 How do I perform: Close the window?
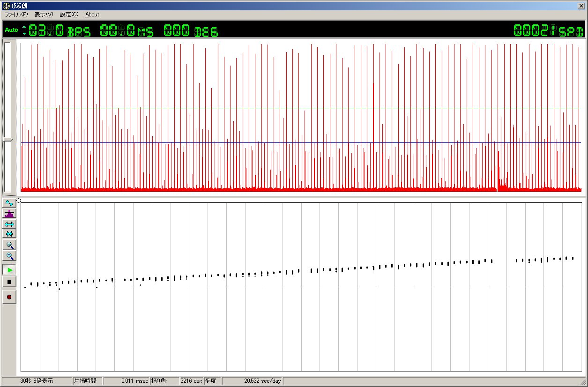coord(581,6)
